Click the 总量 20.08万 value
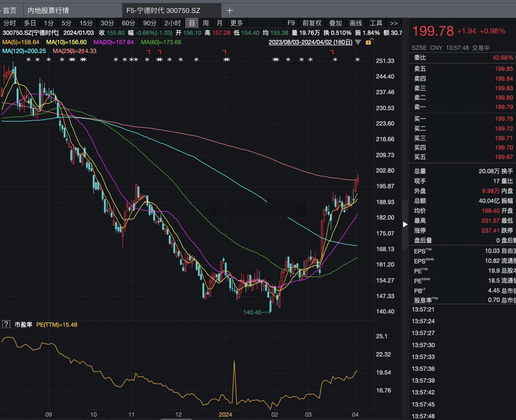 [489, 171]
